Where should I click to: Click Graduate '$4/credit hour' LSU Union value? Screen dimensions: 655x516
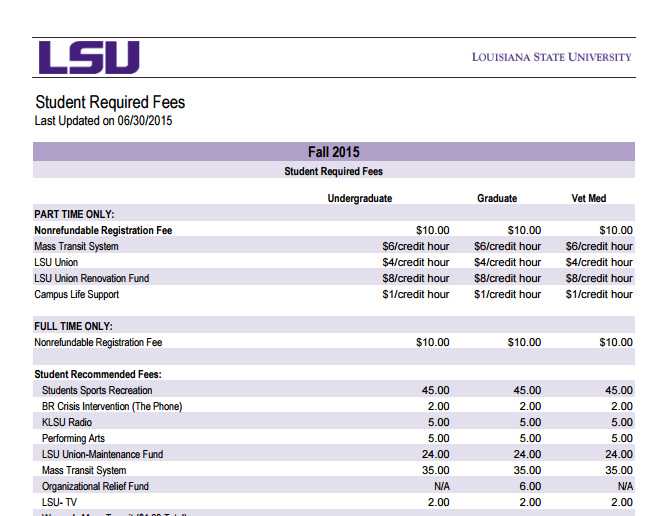508,262
